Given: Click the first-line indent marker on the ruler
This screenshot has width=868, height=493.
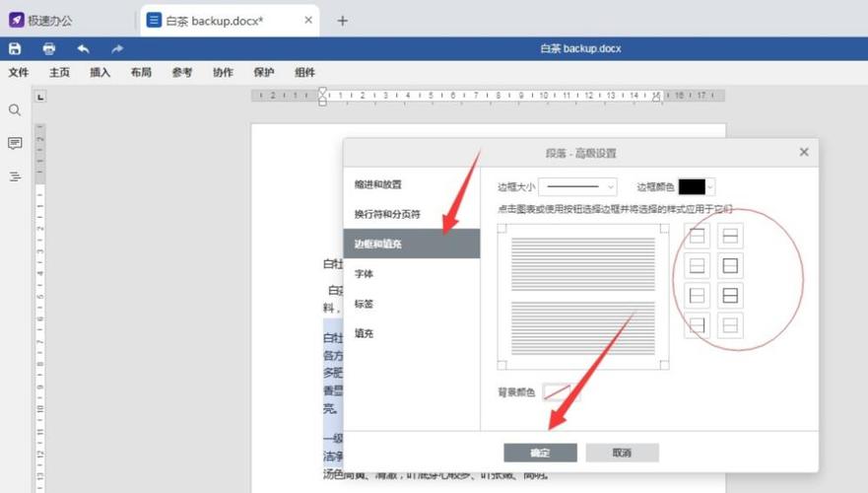Looking at the screenshot, I should click(323, 91).
